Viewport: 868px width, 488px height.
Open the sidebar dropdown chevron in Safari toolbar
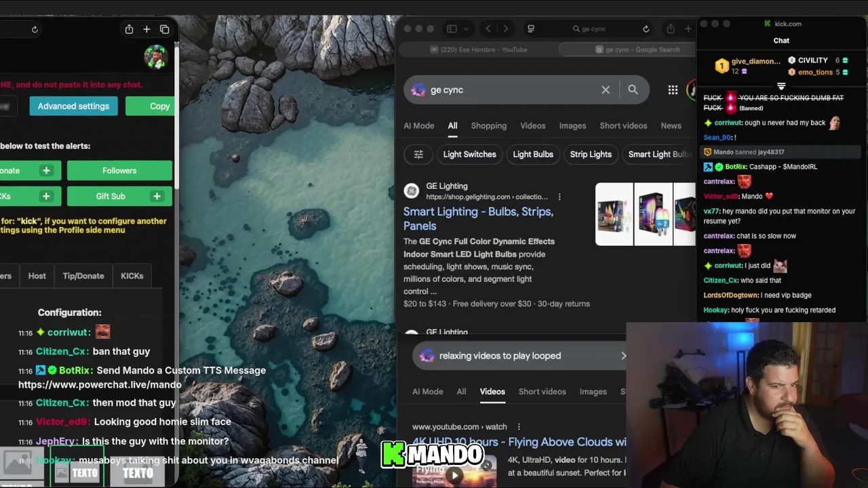pyautogui.click(x=466, y=29)
